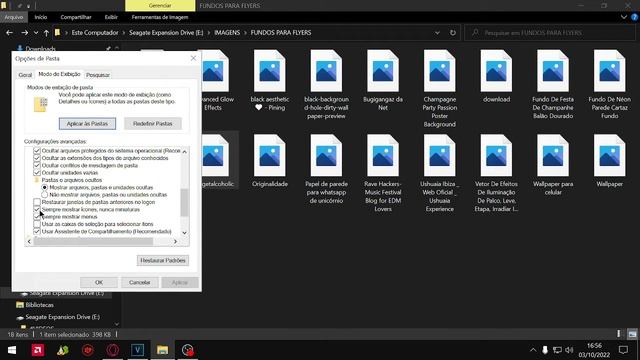Screen dimensions: 640x360
Task: Click Restaurar Padrões button
Action: point(163,260)
